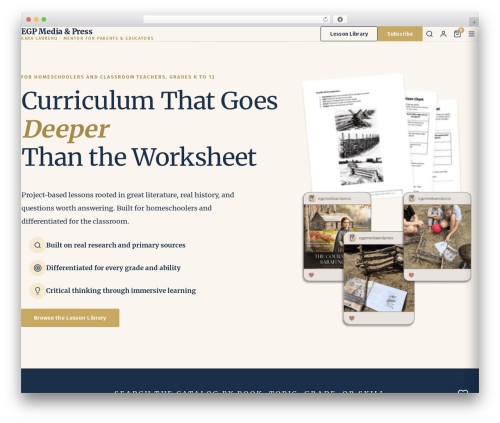Click Browse the Lesson Library button
The height and width of the screenshot is (423, 500).
coord(70,318)
